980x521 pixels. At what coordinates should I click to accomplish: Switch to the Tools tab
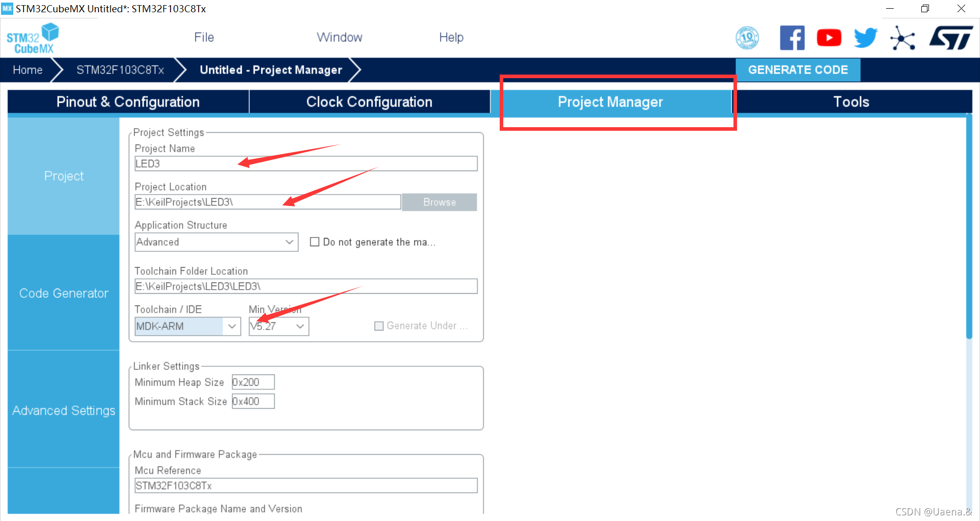851,102
